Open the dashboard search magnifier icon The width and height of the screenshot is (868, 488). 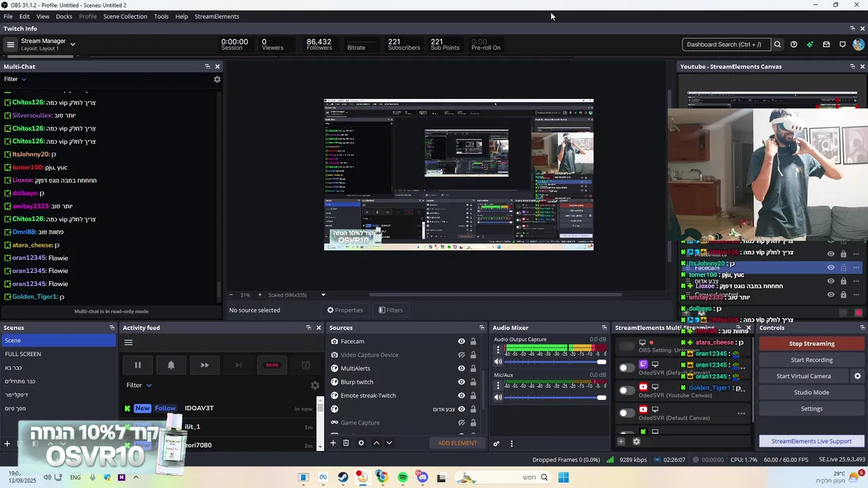pyautogui.click(x=777, y=45)
